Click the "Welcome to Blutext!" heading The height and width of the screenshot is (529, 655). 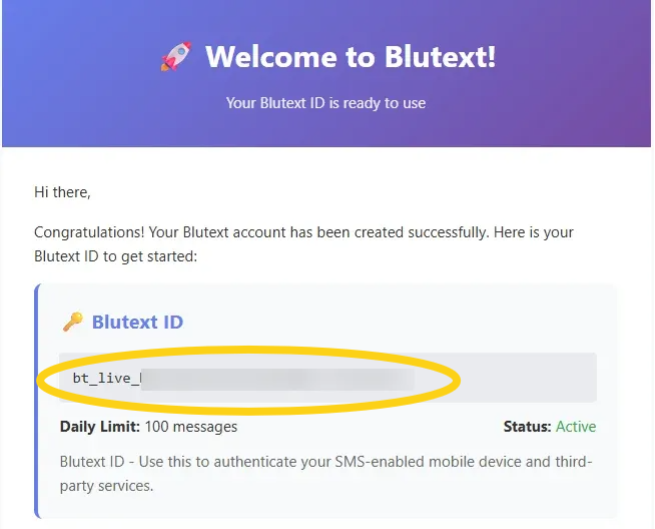pyautogui.click(x=350, y=57)
